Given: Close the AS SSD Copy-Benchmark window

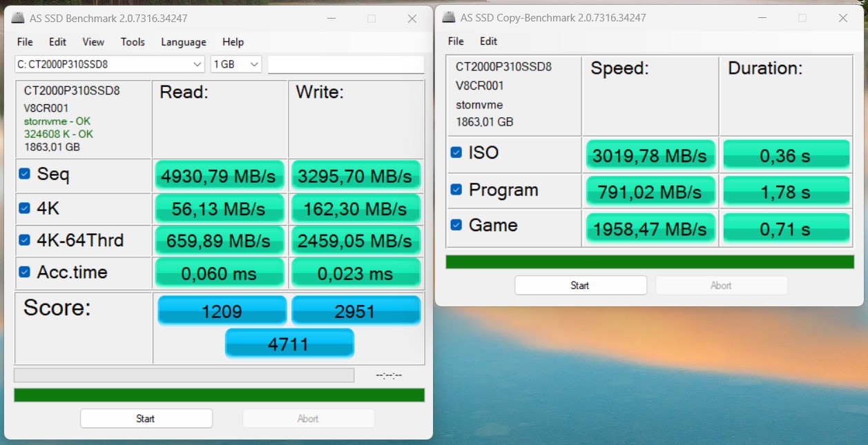Looking at the screenshot, I should 842,18.
